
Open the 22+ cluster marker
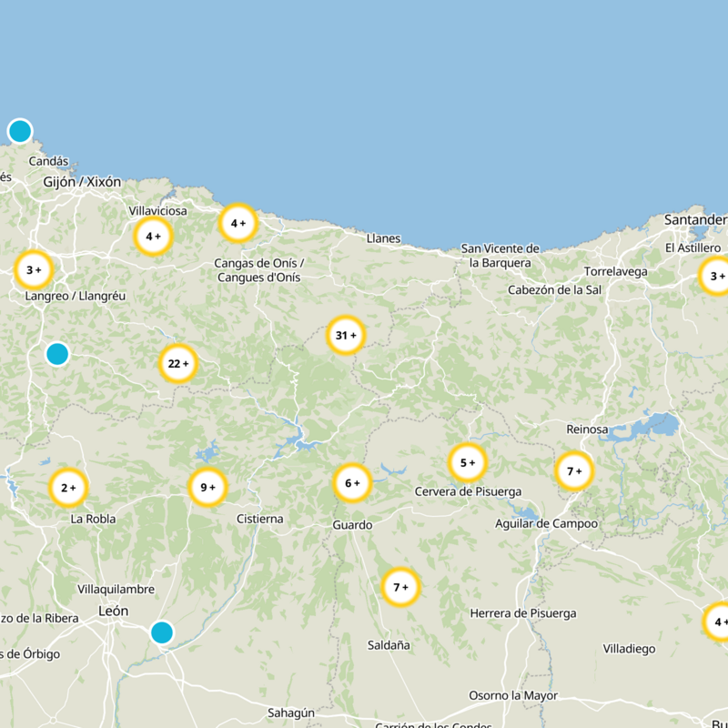point(178,363)
